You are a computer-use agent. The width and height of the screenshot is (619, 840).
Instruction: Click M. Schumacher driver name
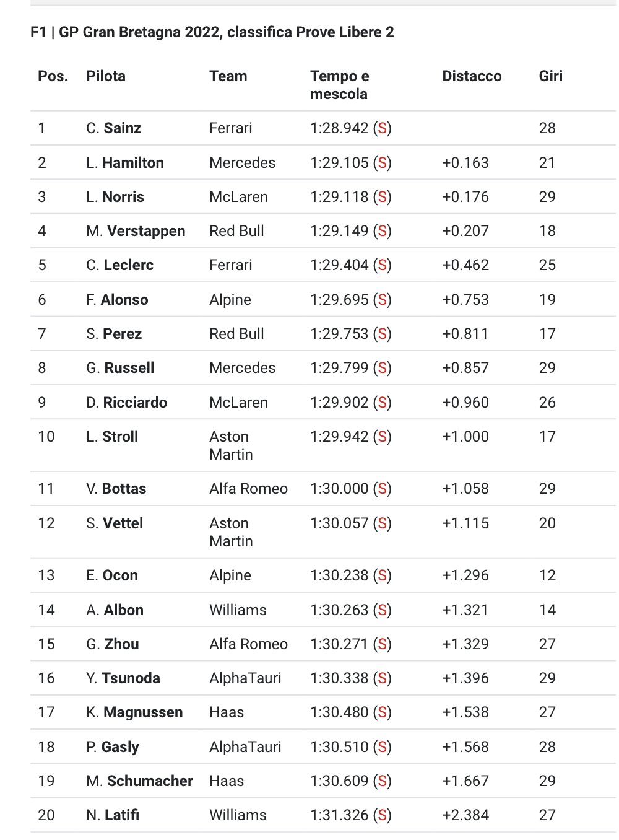point(139,781)
